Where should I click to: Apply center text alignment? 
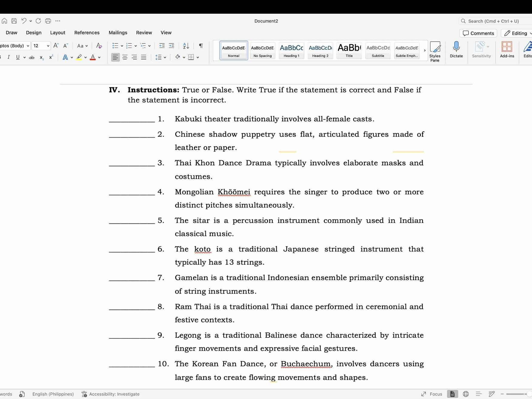tap(125, 57)
